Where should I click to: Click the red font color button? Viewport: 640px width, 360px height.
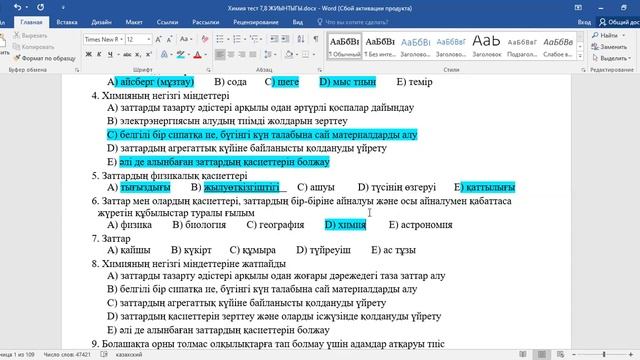pos(198,54)
